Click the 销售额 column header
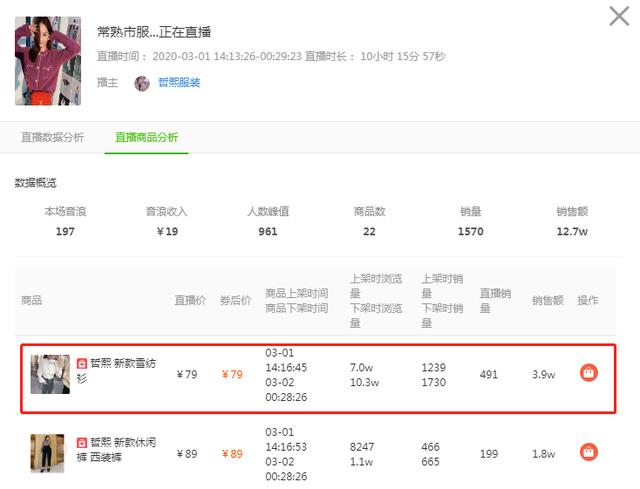Viewport: 640px width, 489px height. (x=548, y=300)
